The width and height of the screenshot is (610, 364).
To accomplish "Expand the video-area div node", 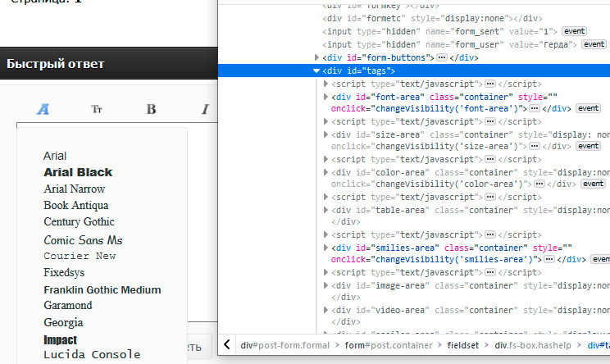I will [326, 311].
